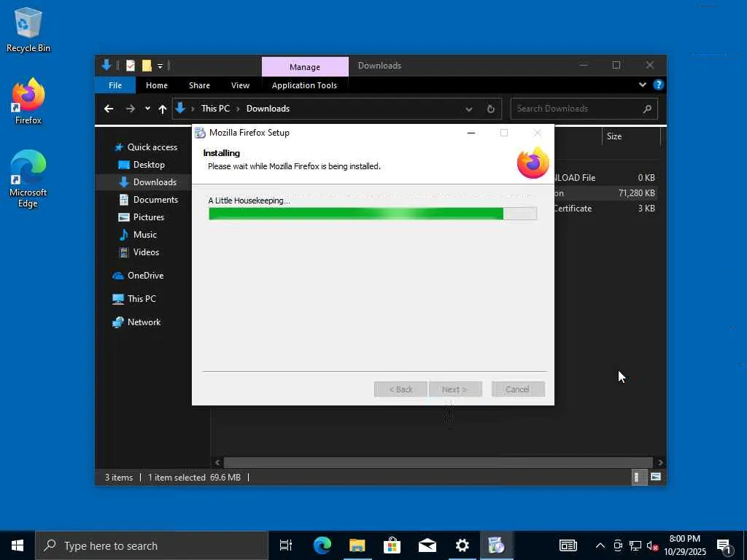
Task: Switch to Large icons view layout icon
Action: (656, 477)
